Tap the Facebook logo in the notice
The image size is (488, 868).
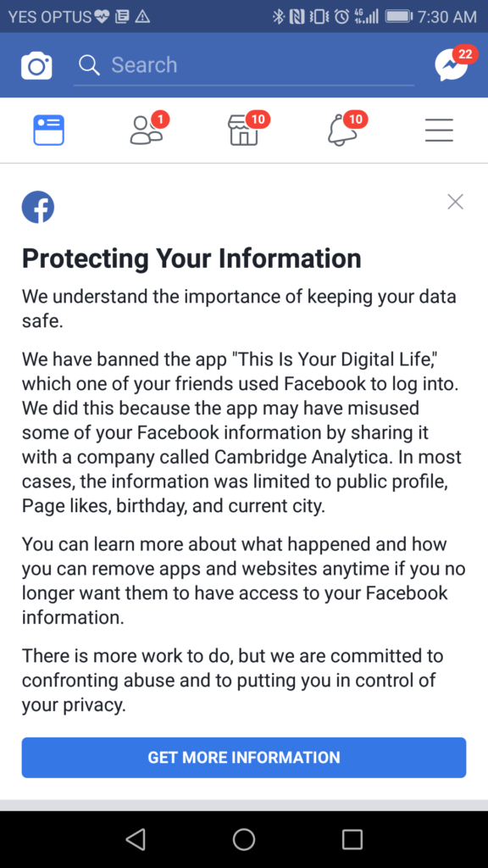pyautogui.click(x=37, y=207)
